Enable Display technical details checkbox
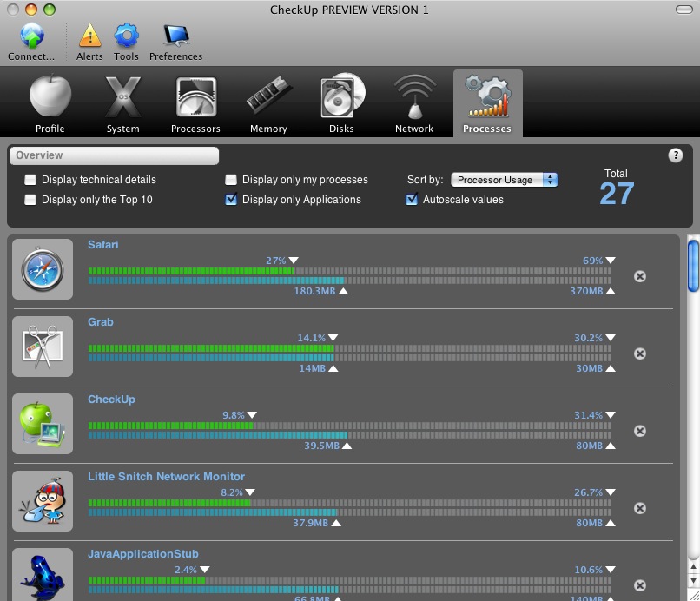Image resolution: width=700 pixels, height=601 pixels. coord(30,180)
